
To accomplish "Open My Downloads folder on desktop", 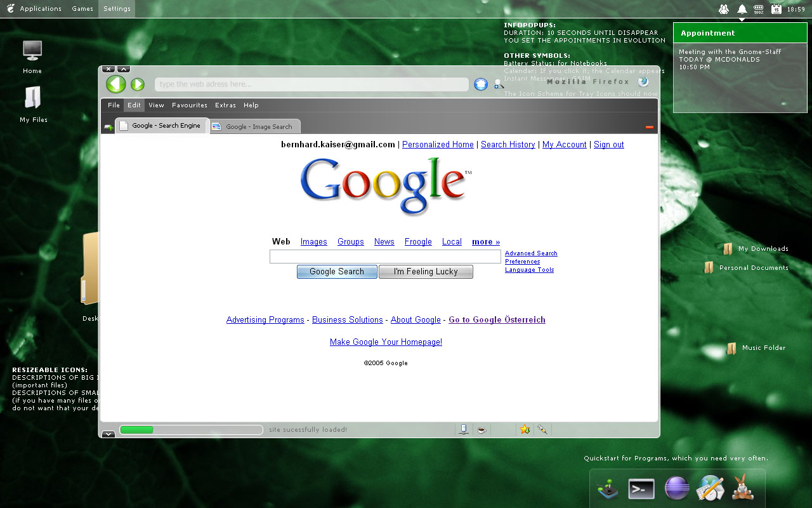I will (x=756, y=249).
